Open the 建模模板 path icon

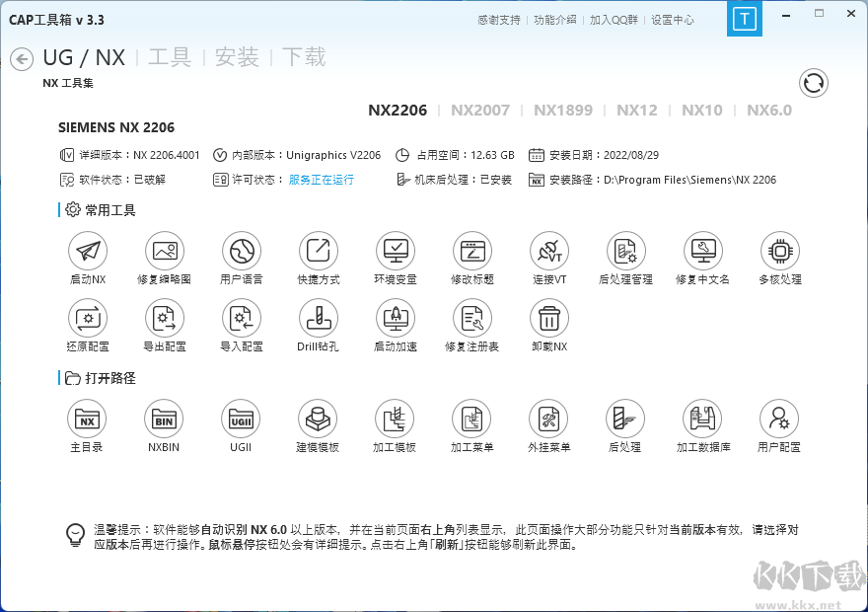point(318,419)
